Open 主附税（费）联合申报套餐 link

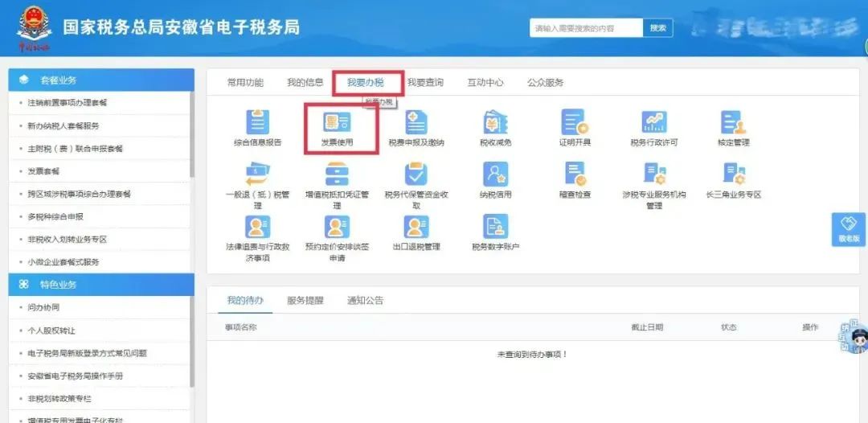[x=76, y=149]
